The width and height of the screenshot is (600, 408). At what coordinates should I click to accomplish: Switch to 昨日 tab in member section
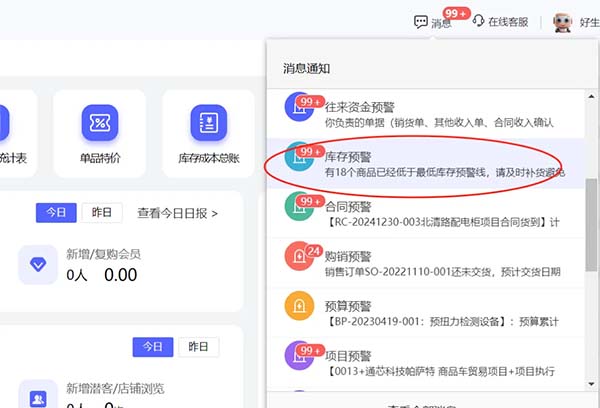(101, 213)
